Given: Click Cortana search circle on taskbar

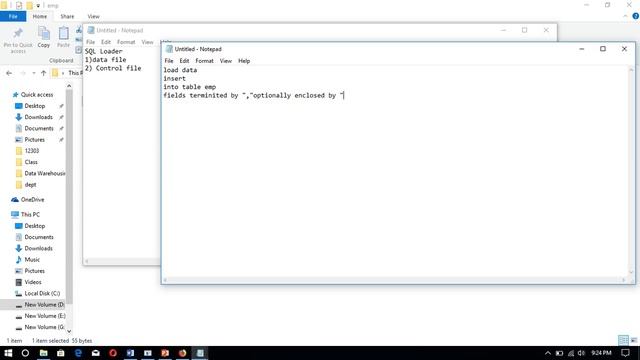Looking at the screenshot, I should (25, 353).
